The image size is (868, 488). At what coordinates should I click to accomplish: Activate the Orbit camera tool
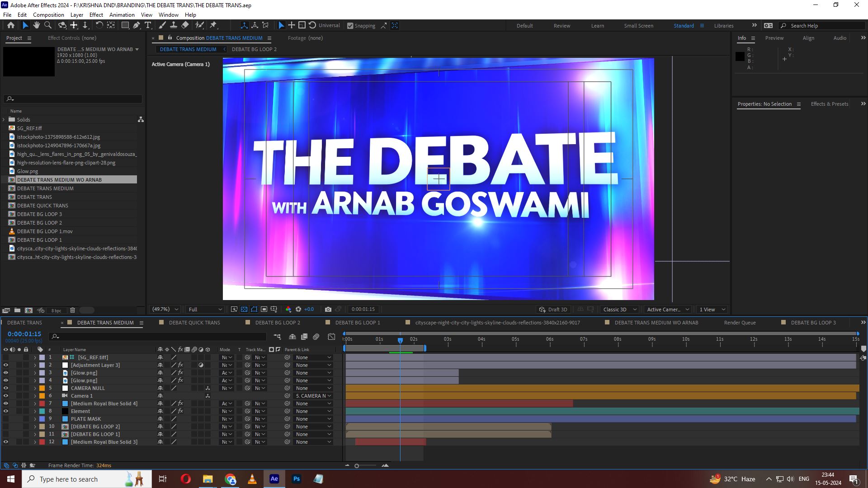(x=62, y=25)
